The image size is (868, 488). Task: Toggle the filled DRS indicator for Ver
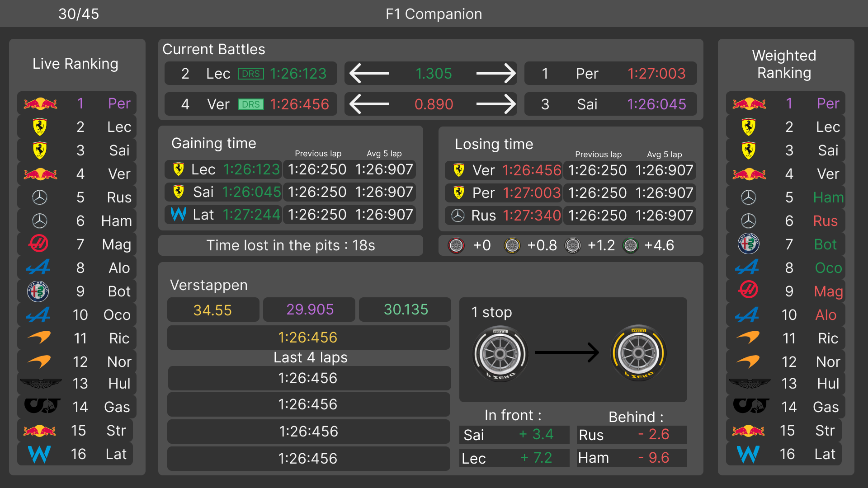(251, 104)
